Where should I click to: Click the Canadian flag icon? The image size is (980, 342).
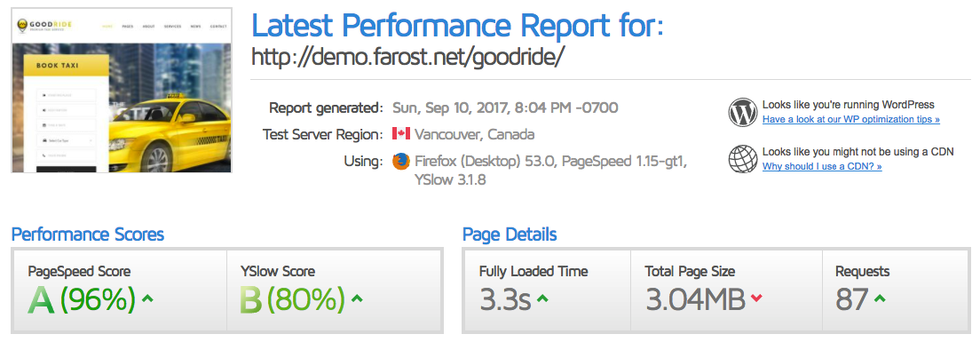[400, 134]
